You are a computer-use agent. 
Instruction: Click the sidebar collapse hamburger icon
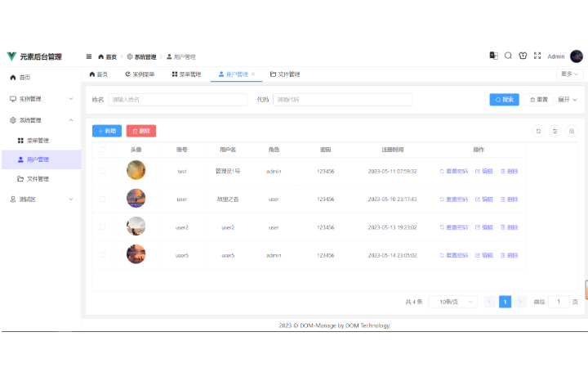(89, 56)
